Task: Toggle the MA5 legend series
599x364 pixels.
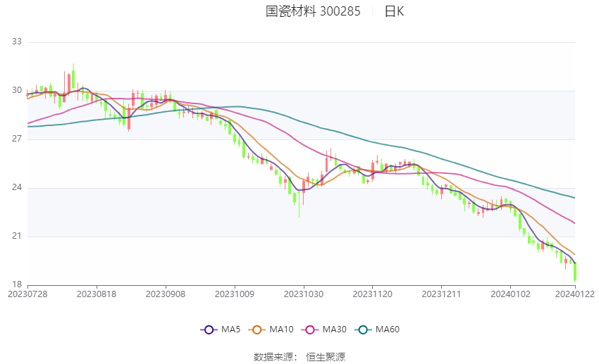Action: coord(221,330)
